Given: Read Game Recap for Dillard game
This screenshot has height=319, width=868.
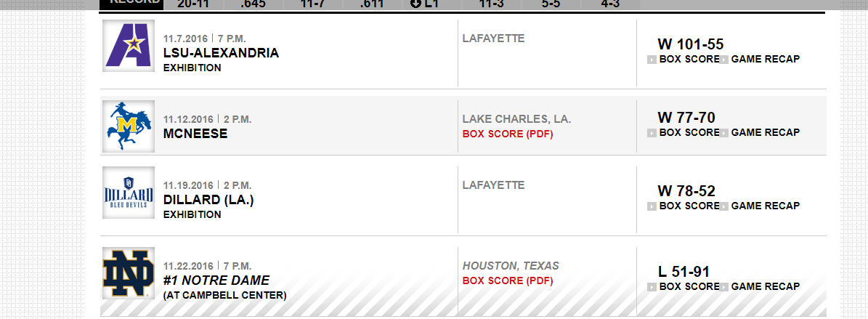Looking at the screenshot, I should point(765,206).
